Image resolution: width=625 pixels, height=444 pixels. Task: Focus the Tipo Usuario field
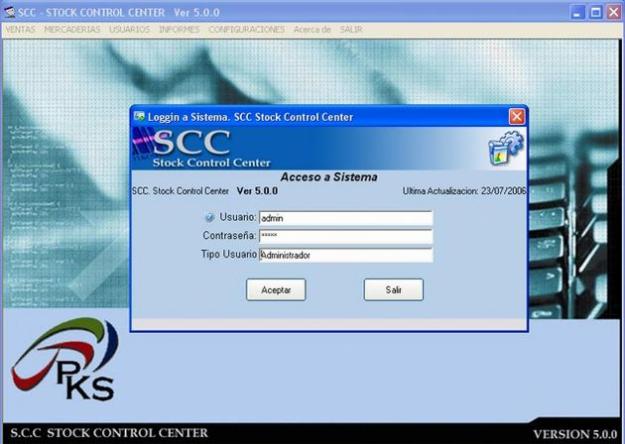(346, 255)
